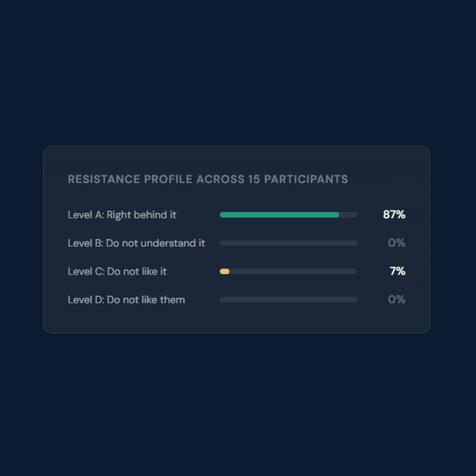Click the empty Level D progress bar

288,300
